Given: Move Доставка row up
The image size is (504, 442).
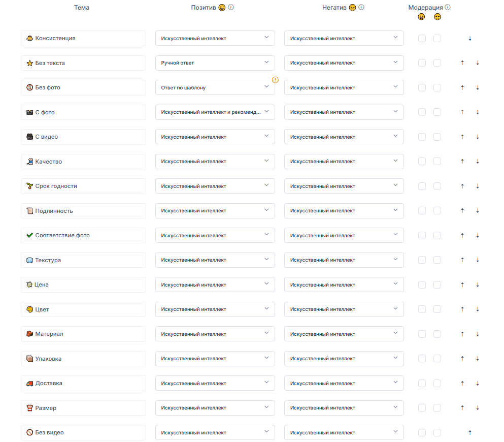Looking at the screenshot, I should 462,384.
